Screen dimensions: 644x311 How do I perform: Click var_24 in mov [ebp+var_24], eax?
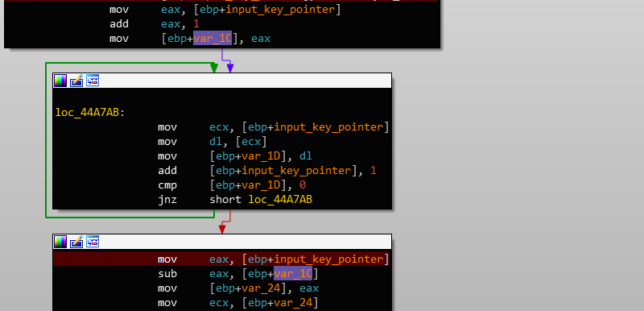click(261, 288)
